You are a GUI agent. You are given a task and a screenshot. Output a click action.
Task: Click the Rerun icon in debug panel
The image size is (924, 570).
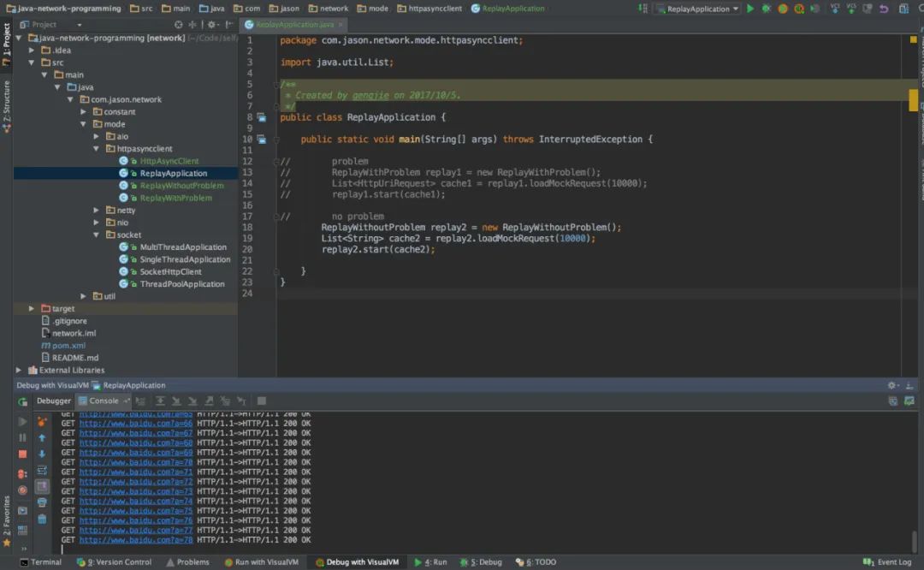pyautogui.click(x=23, y=401)
